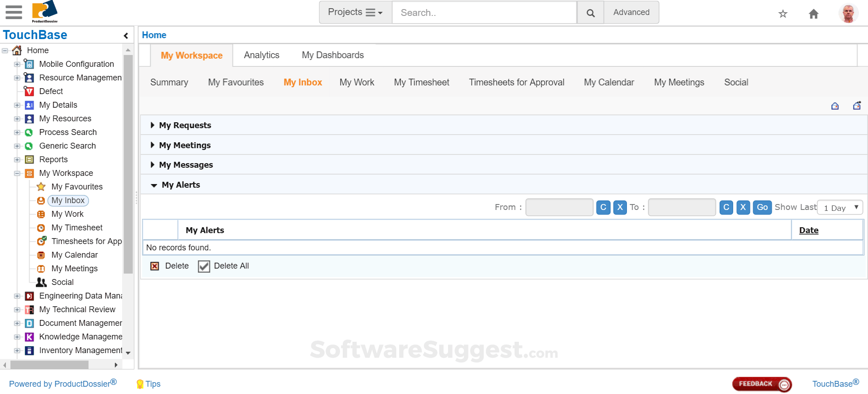Click inside the Search input field
Viewport: 868px width, 394px height.
(x=484, y=13)
